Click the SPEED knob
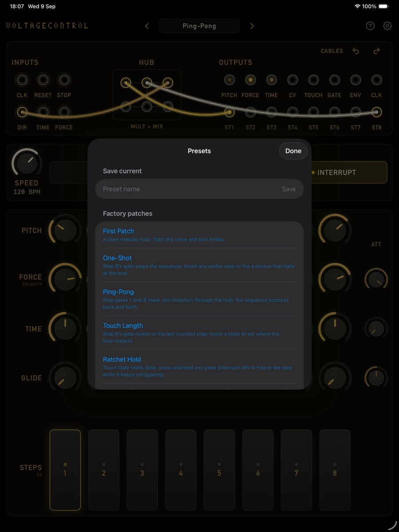399x532 pixels. pyautogui.click(x=27, y=163)
